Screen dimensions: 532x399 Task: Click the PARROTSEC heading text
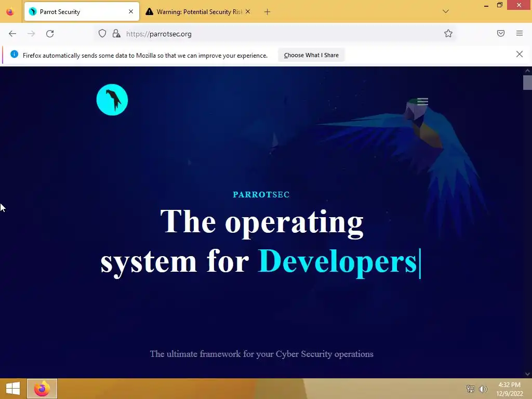261,194
